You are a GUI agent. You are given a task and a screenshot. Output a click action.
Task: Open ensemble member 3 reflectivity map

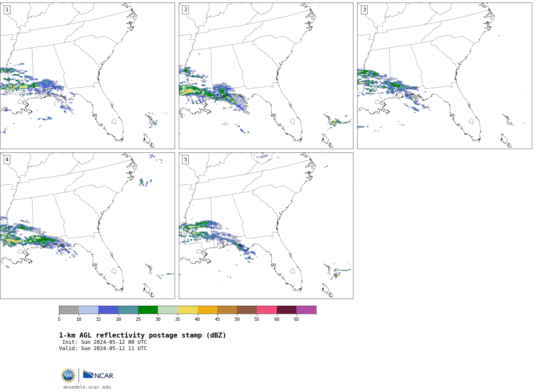[x=444, y=76]
